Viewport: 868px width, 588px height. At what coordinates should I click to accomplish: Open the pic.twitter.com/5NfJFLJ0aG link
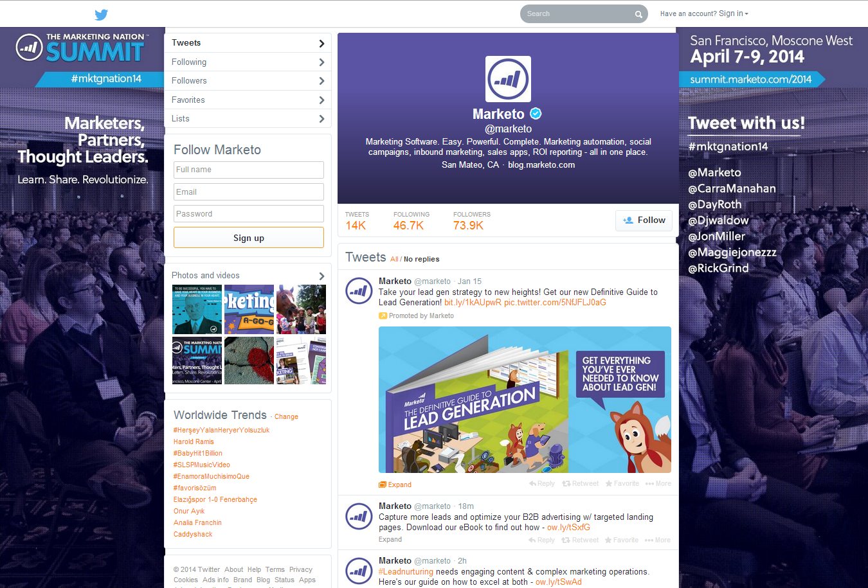[x=555, y=303]
